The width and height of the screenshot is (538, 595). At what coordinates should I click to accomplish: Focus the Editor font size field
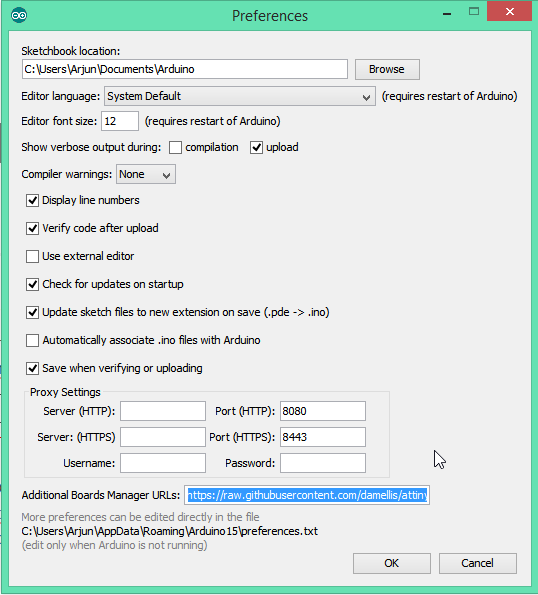(120, 121)
